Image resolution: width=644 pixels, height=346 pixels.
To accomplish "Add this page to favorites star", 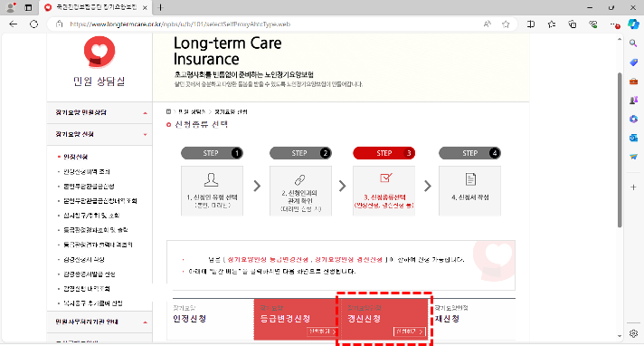I will click(506, 24).
